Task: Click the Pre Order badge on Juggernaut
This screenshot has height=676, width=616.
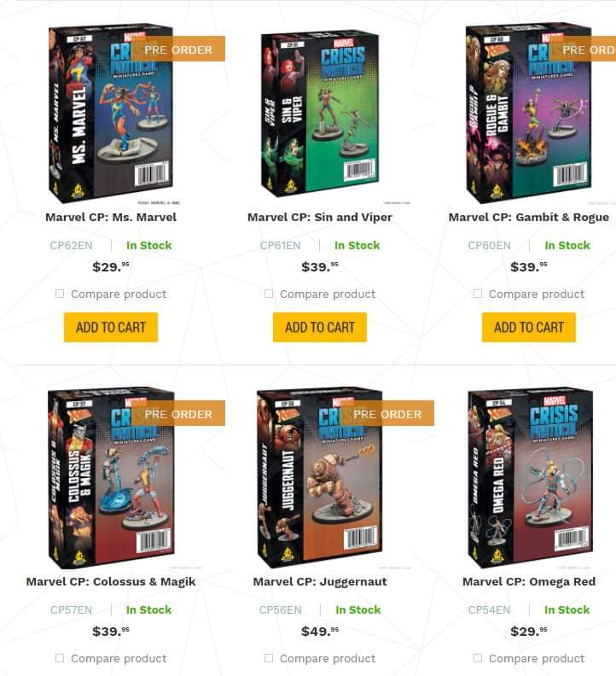Action: (387, 414)
